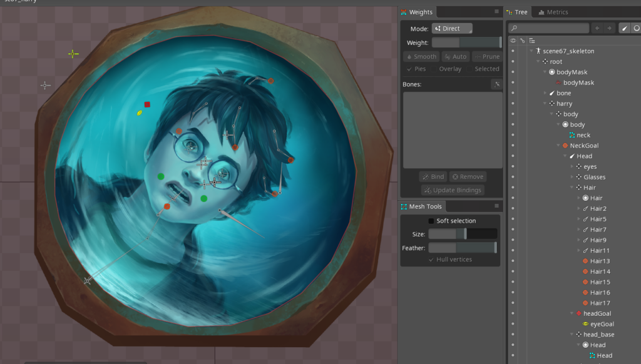Click inside the empty Bones list box
641x364 pixels.
click(453, 130)
